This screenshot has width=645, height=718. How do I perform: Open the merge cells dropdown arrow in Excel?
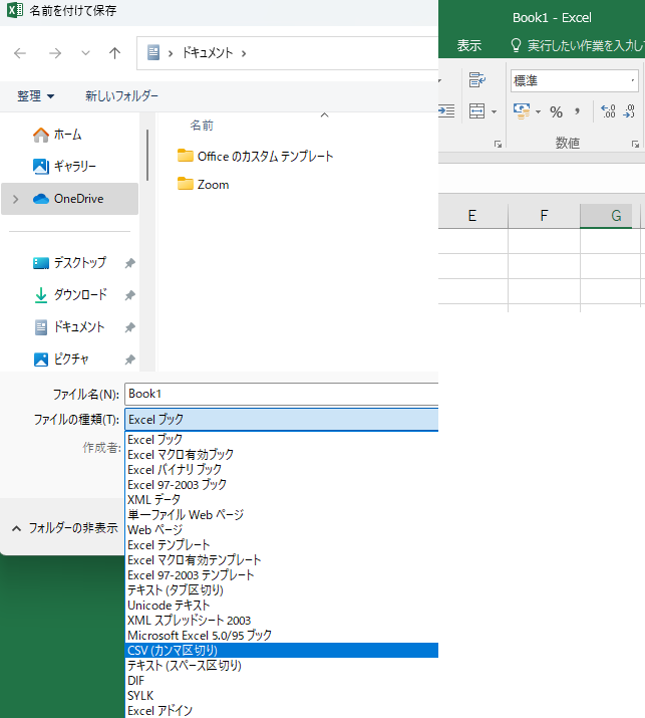pyautogui.click(x=494, y=112)
